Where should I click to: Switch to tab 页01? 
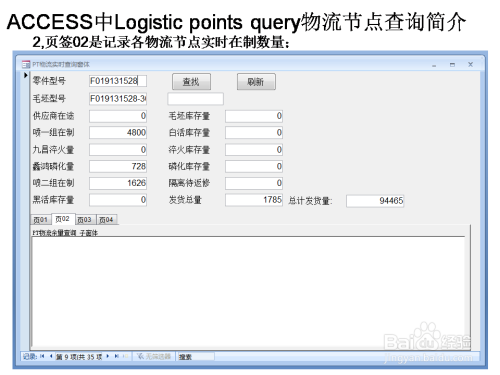click(41, 220)
